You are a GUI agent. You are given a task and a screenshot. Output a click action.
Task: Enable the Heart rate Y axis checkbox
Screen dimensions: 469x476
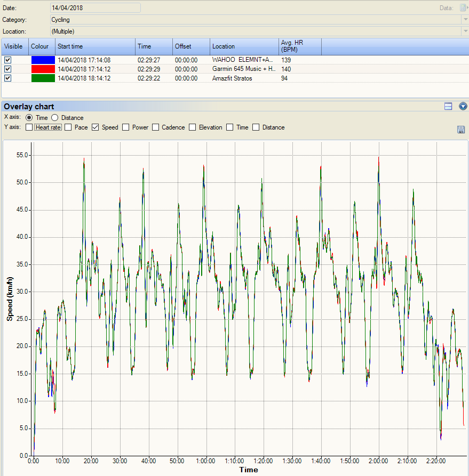tap(29, 127)
